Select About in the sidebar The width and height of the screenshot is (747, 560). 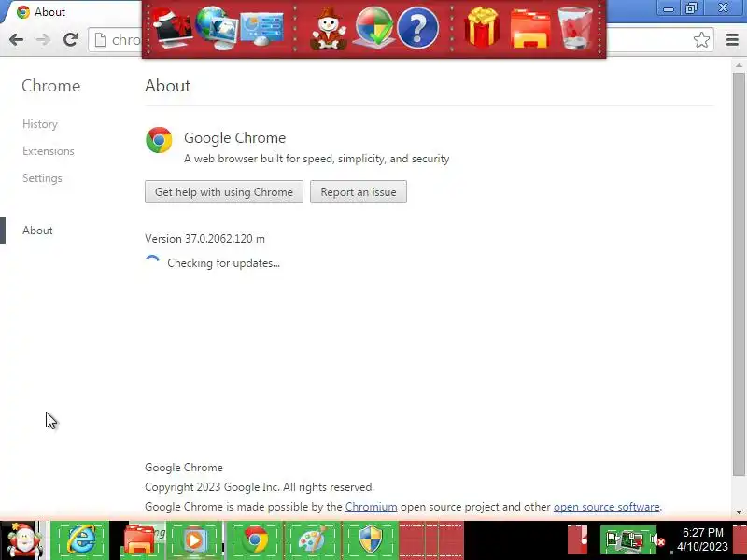(37, 231)
